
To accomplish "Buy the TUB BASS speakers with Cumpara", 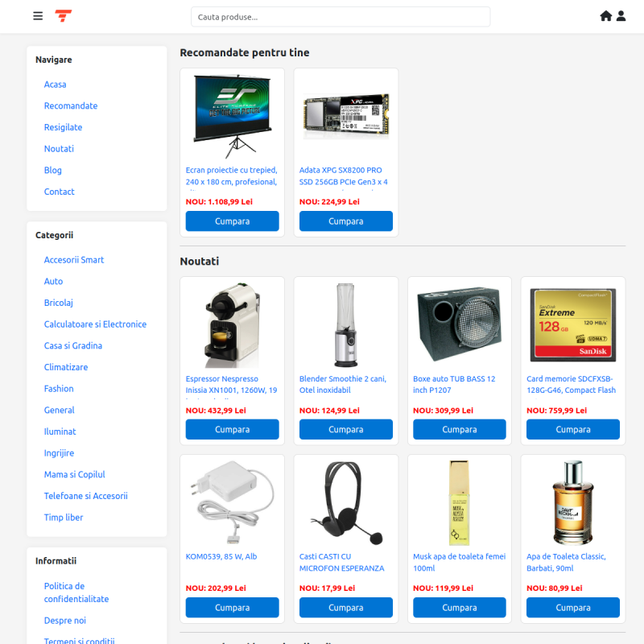I will click(459, 430).
